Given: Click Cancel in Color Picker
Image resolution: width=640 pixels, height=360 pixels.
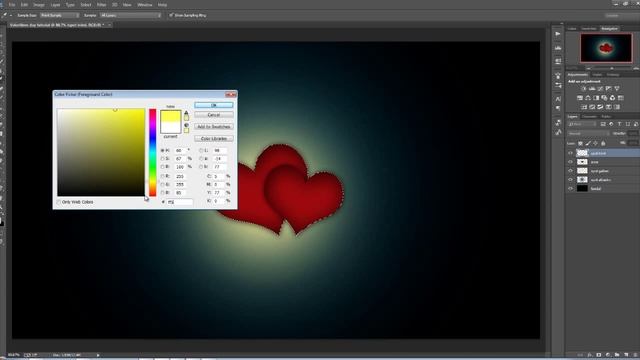Looking at the screenshot, I should coord(213,115).
